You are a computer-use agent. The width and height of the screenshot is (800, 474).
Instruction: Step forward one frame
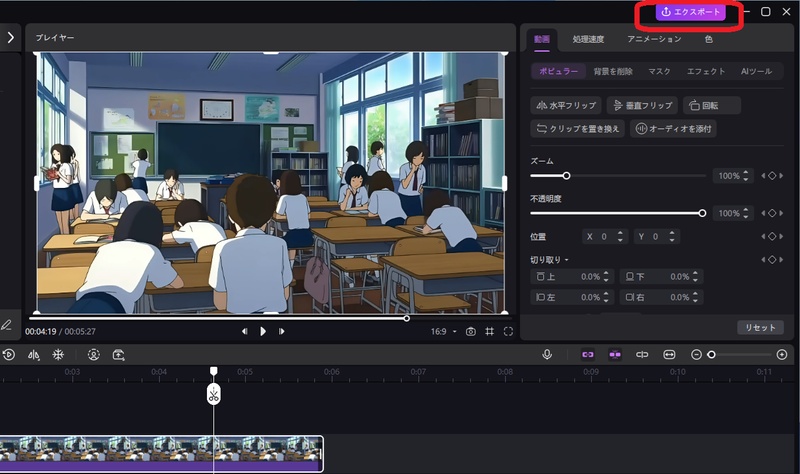tap(281, 331)
